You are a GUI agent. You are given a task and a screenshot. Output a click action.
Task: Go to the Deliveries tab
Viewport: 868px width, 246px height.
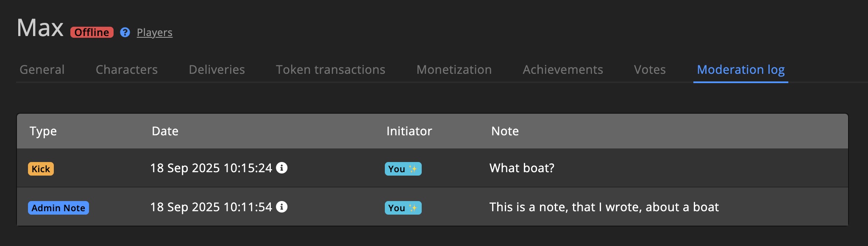(217, 70)
